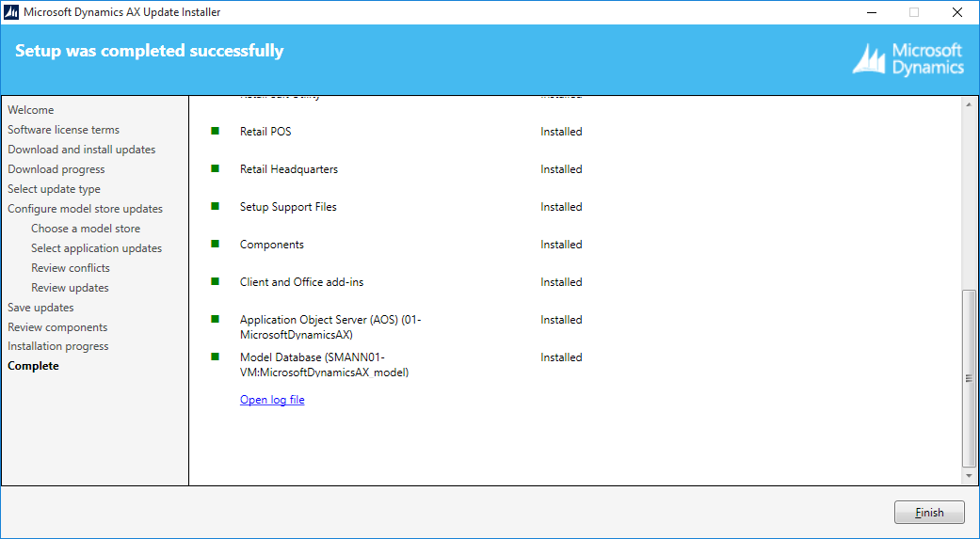This screenshot has width=980, height=539.
Task: Minimize the Update Installer window
Action: click(x=871, y=12)
